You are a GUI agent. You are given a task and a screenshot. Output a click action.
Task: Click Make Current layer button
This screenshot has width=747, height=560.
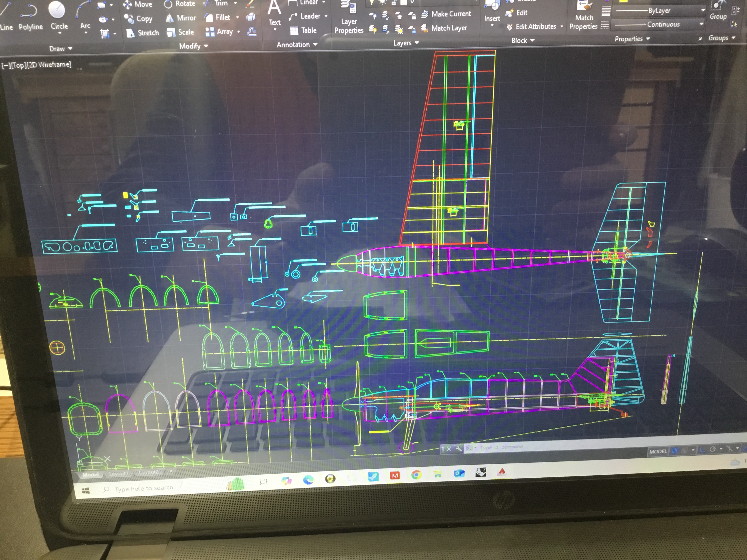(x=447, y=14)
